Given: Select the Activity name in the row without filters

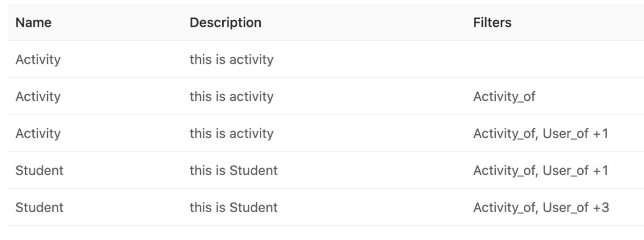Looking at the screenshot, I should 38,60.
